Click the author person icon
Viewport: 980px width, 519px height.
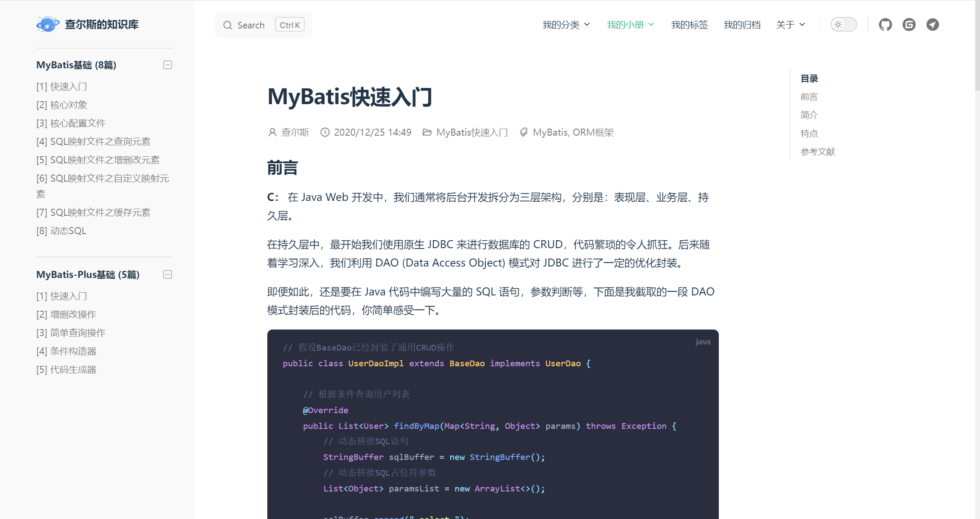(272, 132)
